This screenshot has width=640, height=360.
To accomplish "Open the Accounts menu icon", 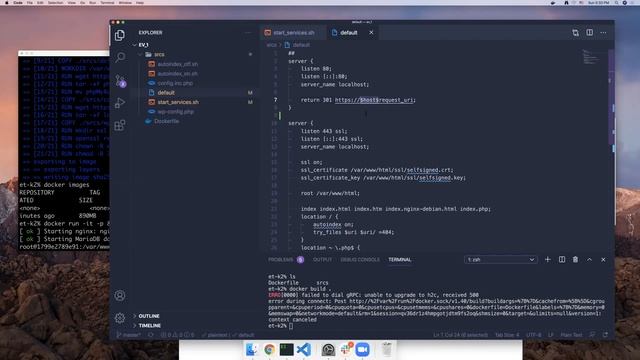I will [x=120, y=296].
